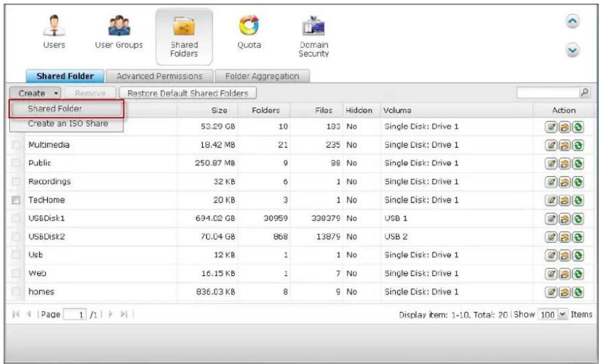Open access permissions icon for USBDisk2
Screen dimensions: 599x364
pyautogui.click(x=564, y=237)
